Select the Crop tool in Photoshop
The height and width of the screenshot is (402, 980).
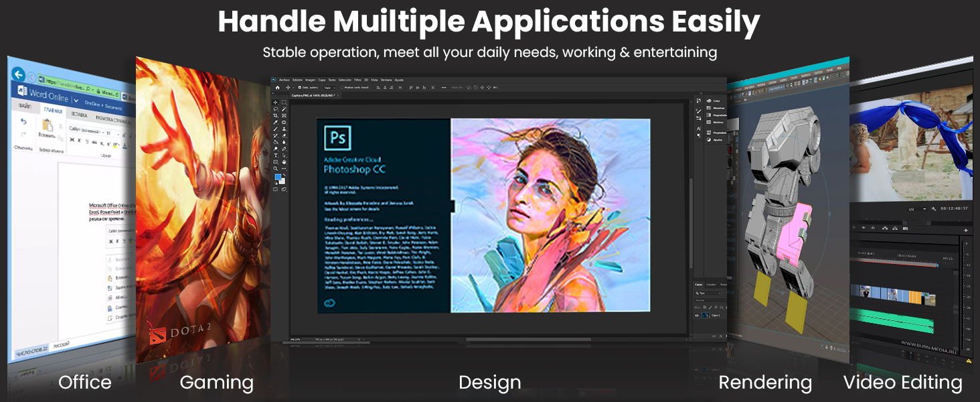point(276,116)
